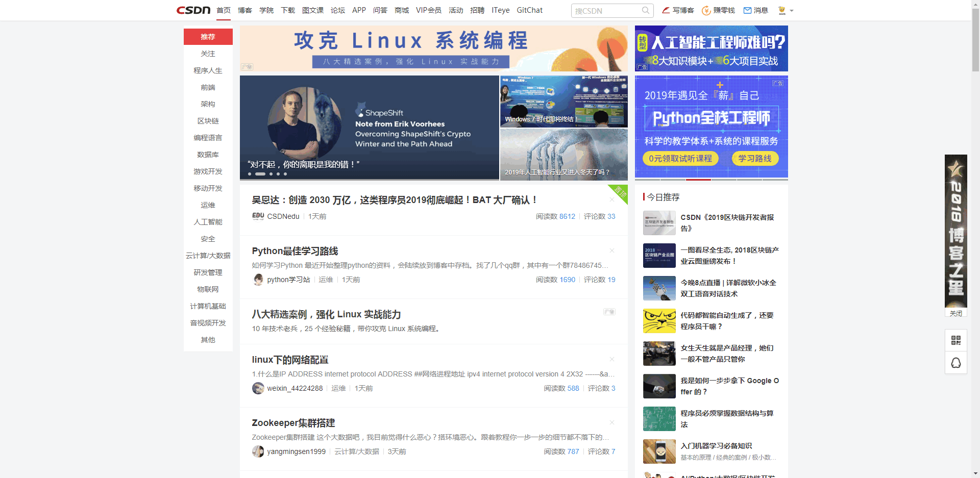Screen dimensions: 980x478
Task: Click python学习站 author avatar
Action: (258, 280)
